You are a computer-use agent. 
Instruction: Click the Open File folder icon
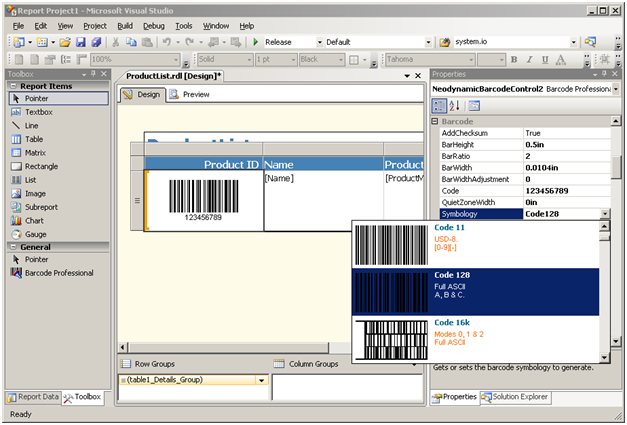tap(65, 42)
